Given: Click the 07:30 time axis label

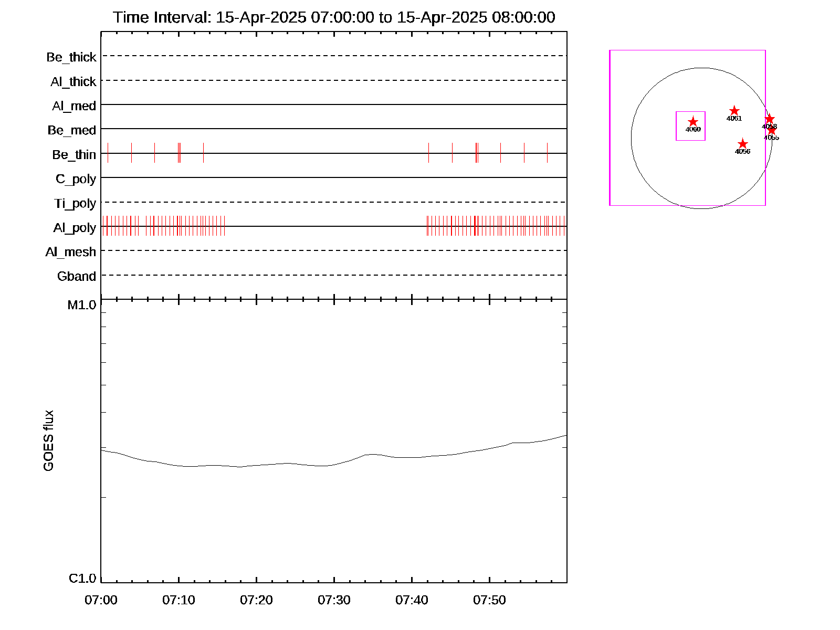Looking at the screenshot, I should point(334,600).
